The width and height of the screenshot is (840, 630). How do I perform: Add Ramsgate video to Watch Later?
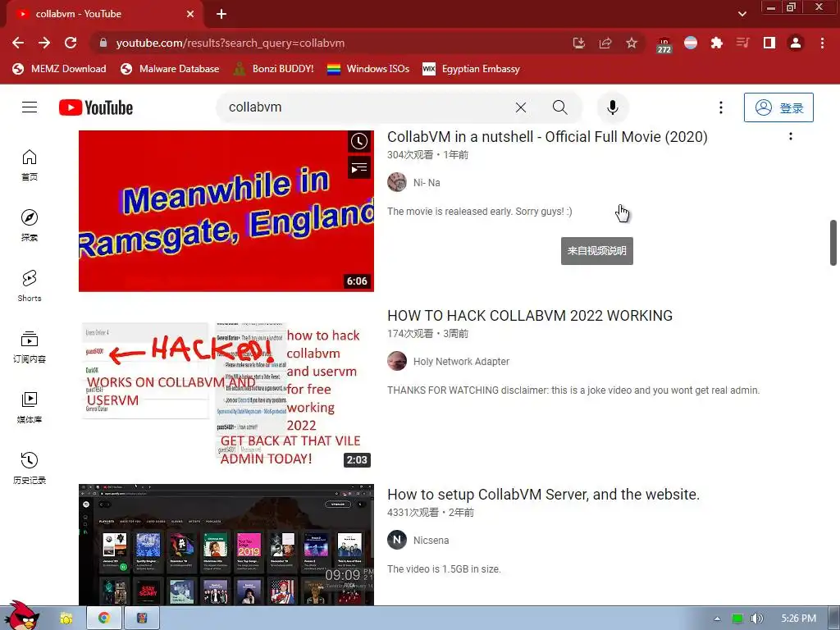[359, 141]
